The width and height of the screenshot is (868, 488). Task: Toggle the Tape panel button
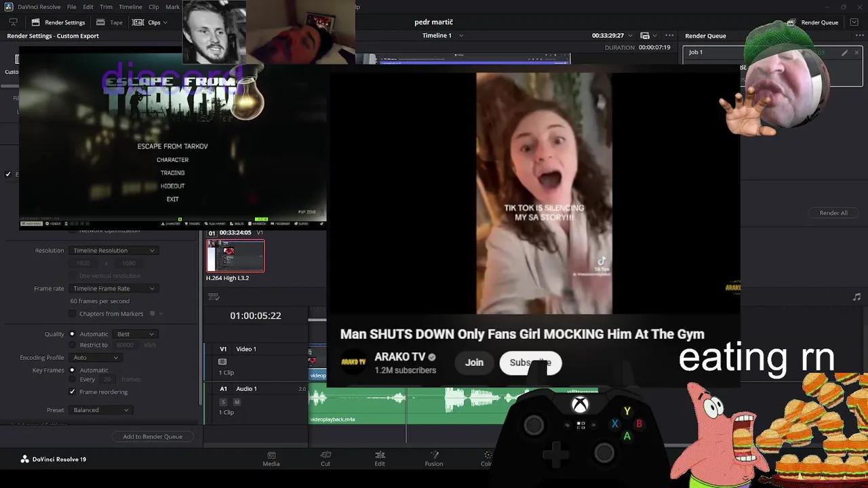tap(110, 22)
